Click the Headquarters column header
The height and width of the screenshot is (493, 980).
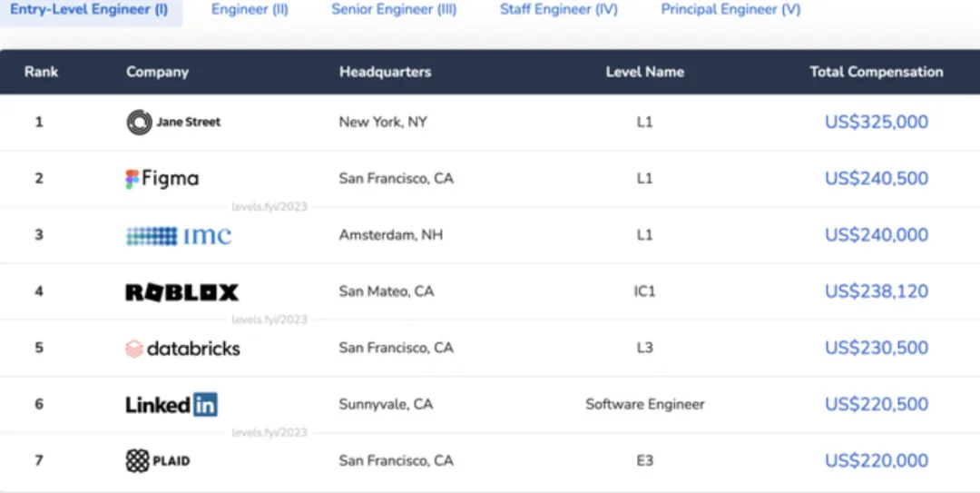tap(385, 72)
